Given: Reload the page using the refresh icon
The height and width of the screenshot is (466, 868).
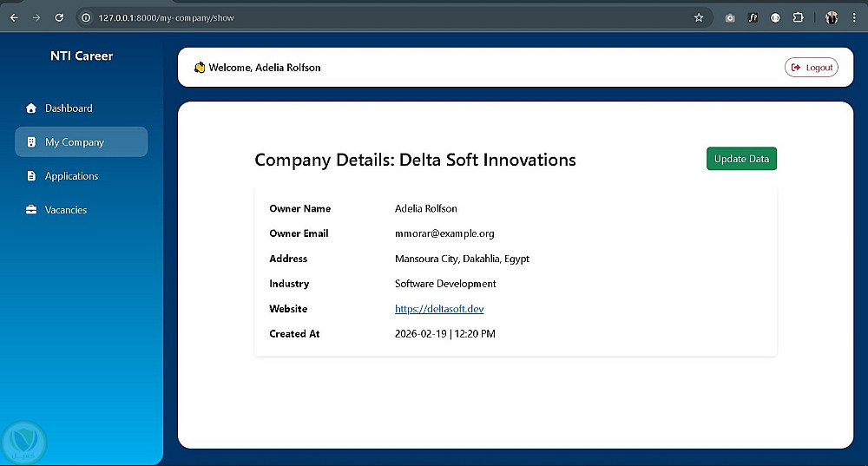Looking at the screenshot, I should 59,17.
